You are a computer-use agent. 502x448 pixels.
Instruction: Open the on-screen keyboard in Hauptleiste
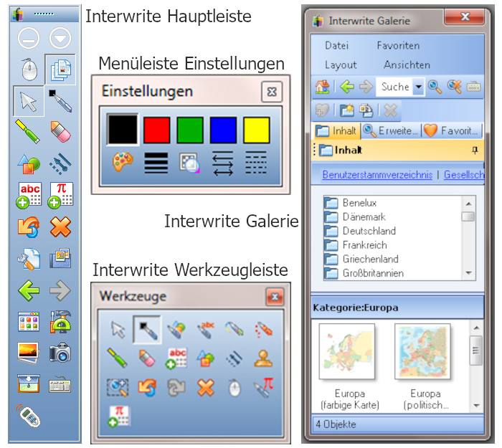coord(60,384)
